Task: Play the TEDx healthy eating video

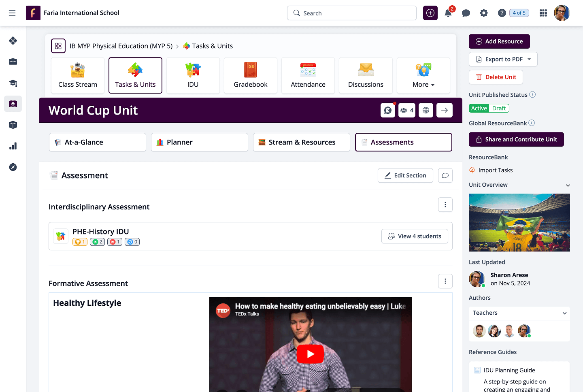Action: (x=310, y=354)
